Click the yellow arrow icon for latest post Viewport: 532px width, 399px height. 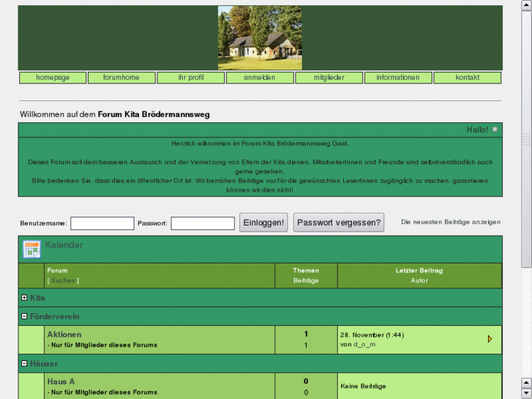click(490, 339)
